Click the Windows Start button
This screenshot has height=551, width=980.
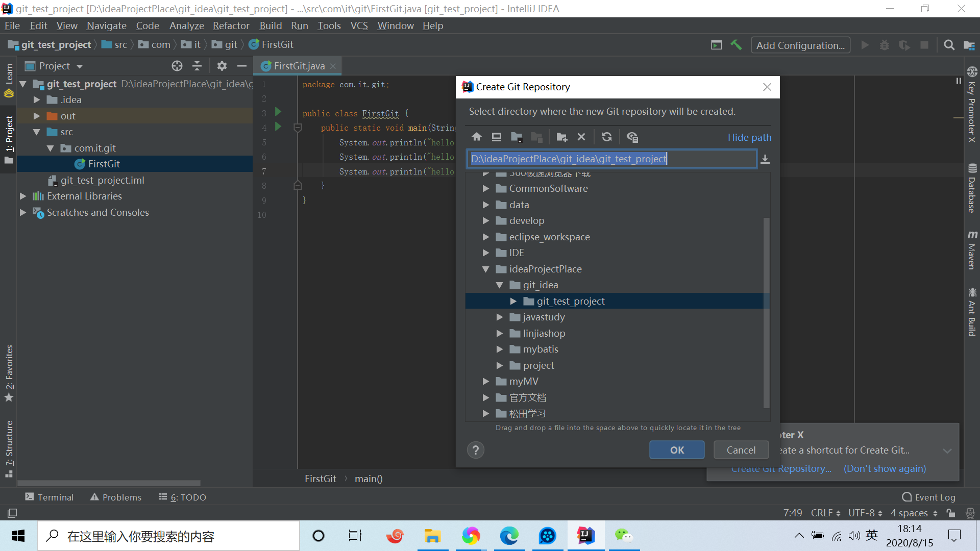tap(18, 536)
